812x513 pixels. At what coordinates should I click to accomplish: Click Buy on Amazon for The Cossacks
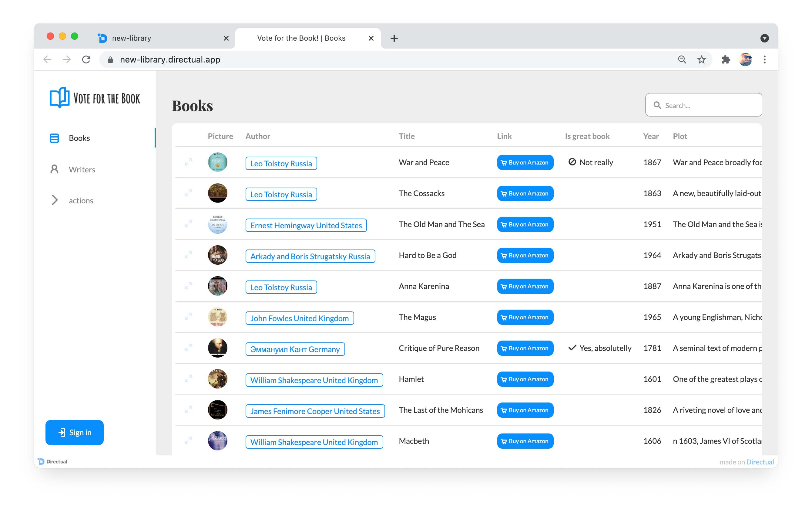pos(525,193)
